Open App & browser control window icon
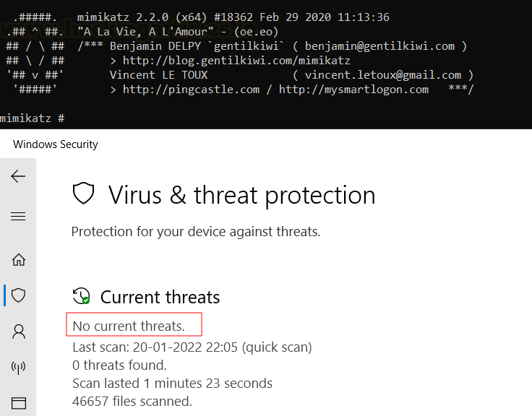532x416 pixels. [19, 403]
